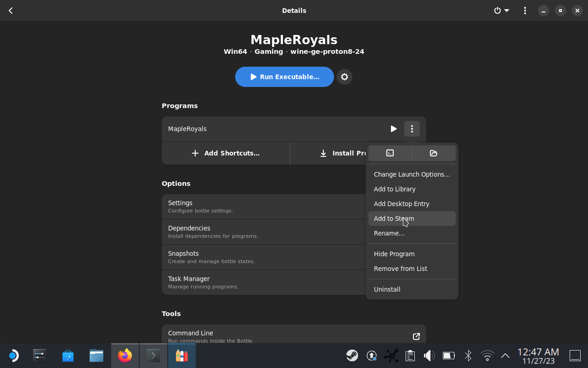
Task: Open the Bluetooth tray icon
Action: 468,356
